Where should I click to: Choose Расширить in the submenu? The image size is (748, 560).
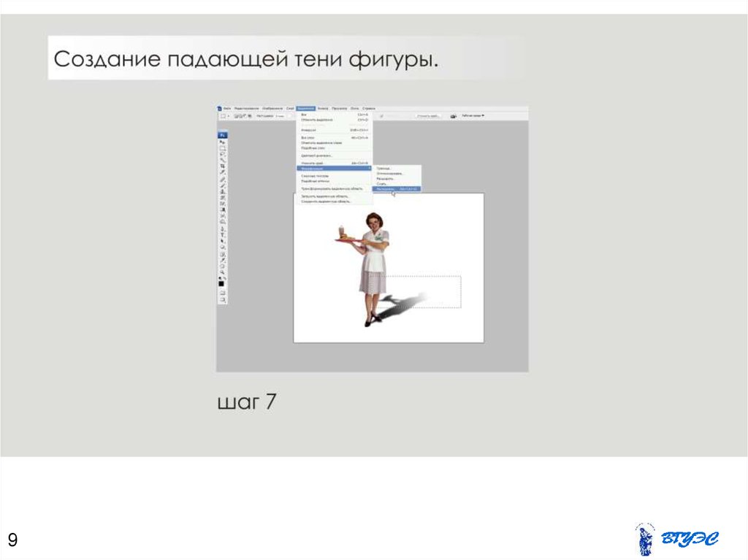tap(397, 179)
